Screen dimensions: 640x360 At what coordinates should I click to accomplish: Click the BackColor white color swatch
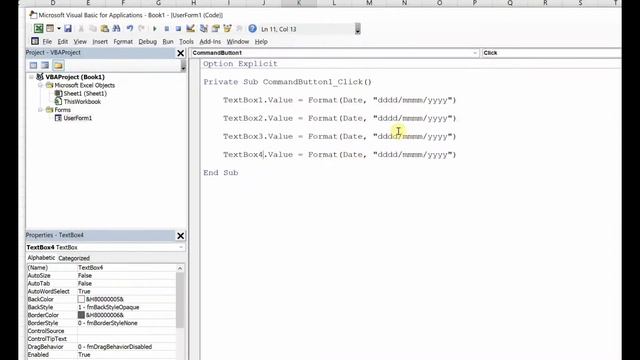click(x=81, y=299)
